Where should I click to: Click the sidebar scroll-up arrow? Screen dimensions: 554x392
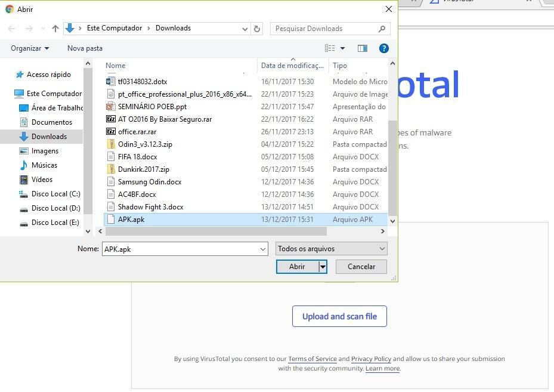pos(88,64)
